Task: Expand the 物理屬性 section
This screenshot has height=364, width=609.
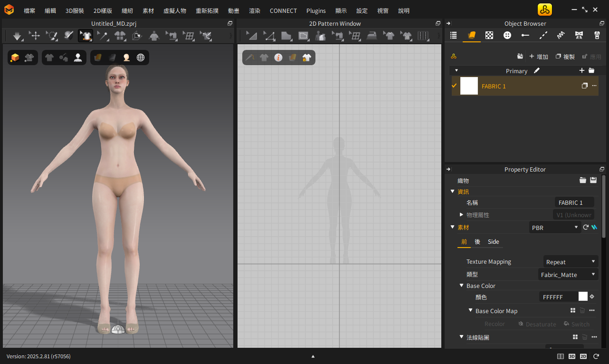Action: 462,215
